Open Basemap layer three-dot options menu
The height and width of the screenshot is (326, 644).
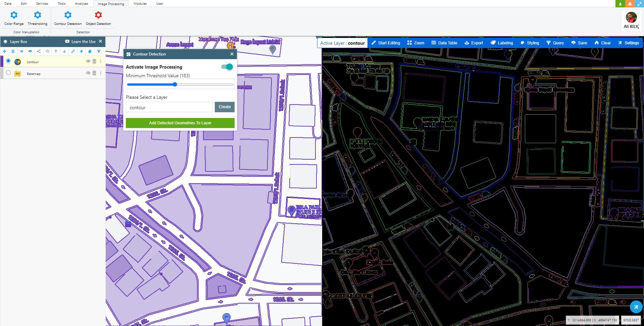101,73
